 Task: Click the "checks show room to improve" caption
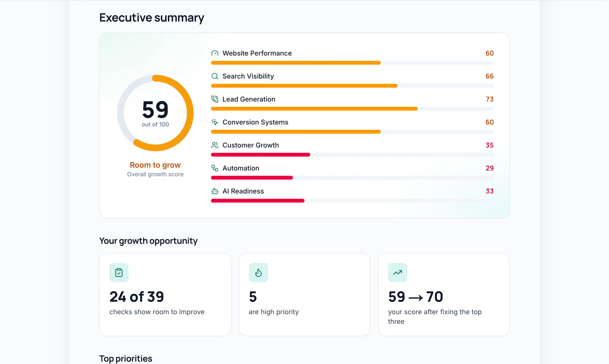coord(157,312)
